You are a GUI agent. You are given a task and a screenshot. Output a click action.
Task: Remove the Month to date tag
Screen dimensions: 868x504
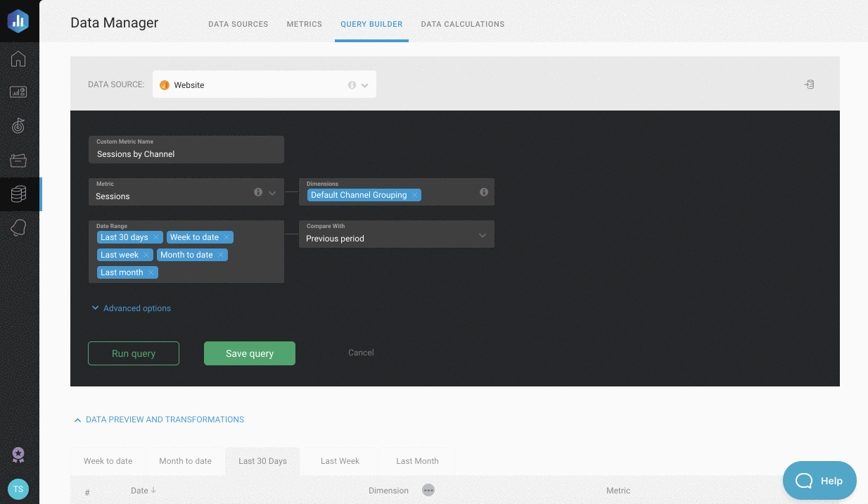(221, 255)
